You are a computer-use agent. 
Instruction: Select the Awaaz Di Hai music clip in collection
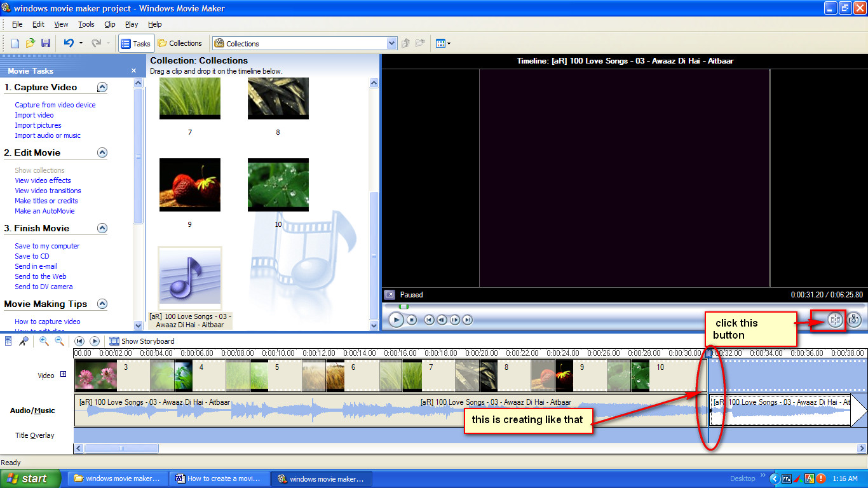click(x=190, y=278)
